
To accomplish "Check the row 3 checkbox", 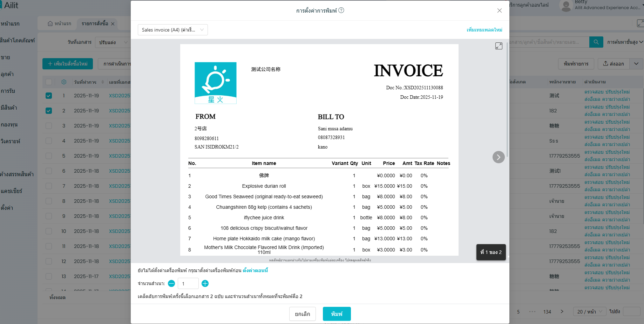I will click(x=49, y=126).
